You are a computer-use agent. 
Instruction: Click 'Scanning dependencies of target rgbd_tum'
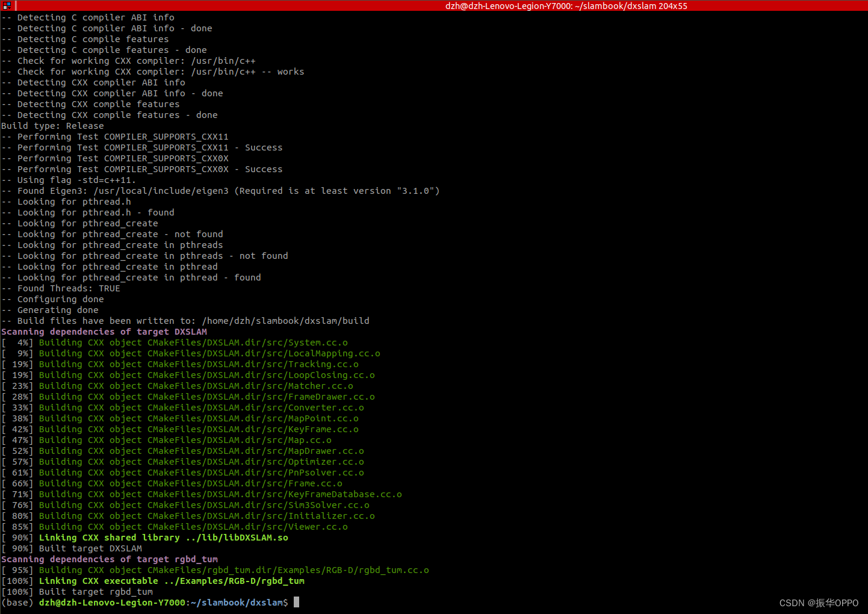click(110, 559)
